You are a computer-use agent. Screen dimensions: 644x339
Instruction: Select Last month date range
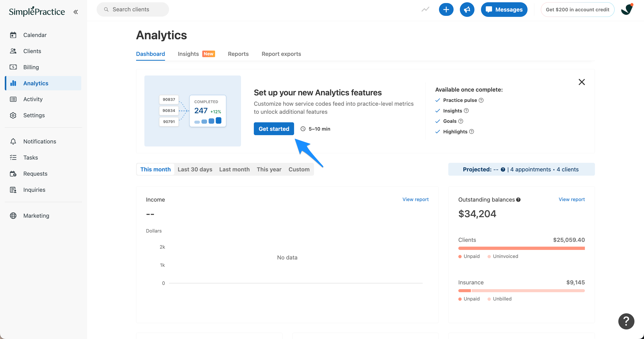[x=234, y=169]
